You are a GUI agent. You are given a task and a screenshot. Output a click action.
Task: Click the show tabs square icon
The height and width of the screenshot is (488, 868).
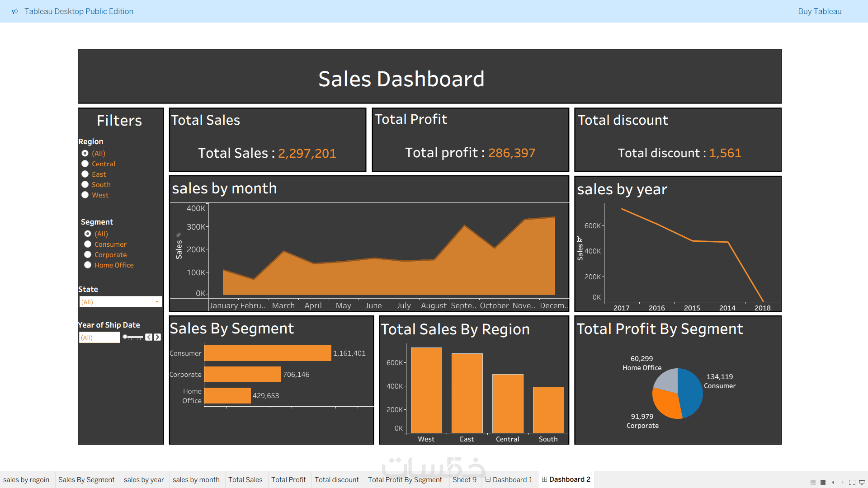pyautogui.click(x=823, y=482)
